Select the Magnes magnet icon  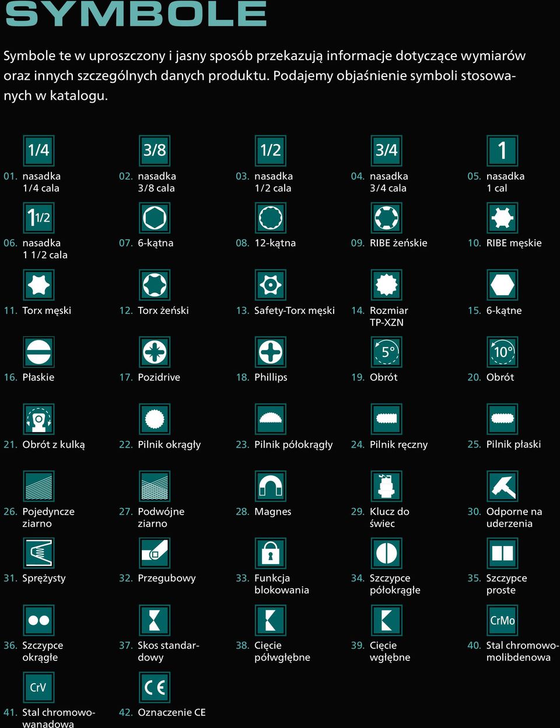(271, 486)
